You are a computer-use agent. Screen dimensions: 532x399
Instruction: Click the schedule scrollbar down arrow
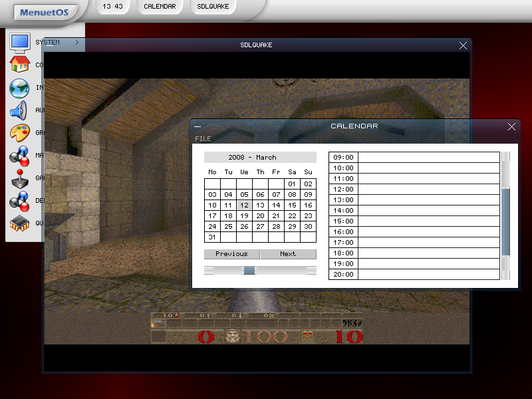(x=506, y=275)
